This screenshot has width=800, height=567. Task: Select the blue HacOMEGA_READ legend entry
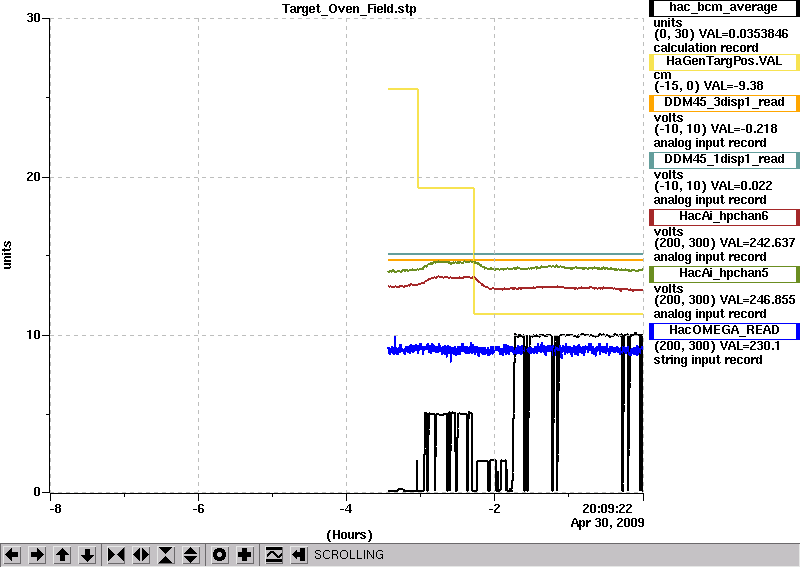pyautogui.click(x=724, y=331)
